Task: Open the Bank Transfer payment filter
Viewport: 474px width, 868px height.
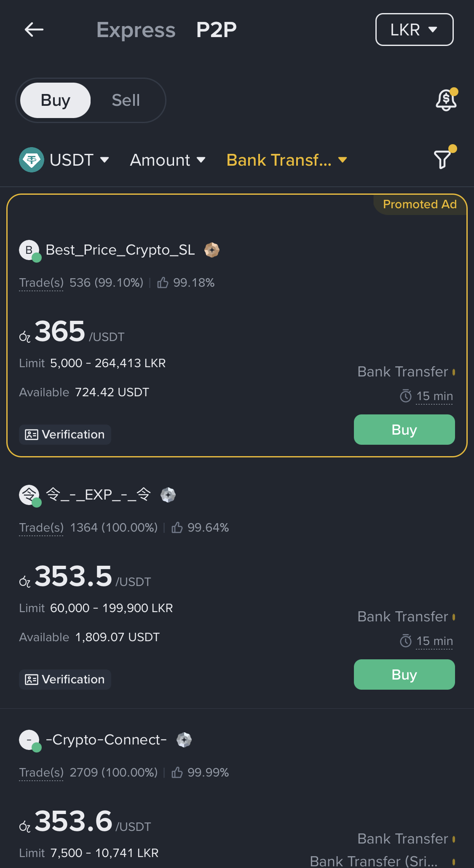Action: click(287, 160)
